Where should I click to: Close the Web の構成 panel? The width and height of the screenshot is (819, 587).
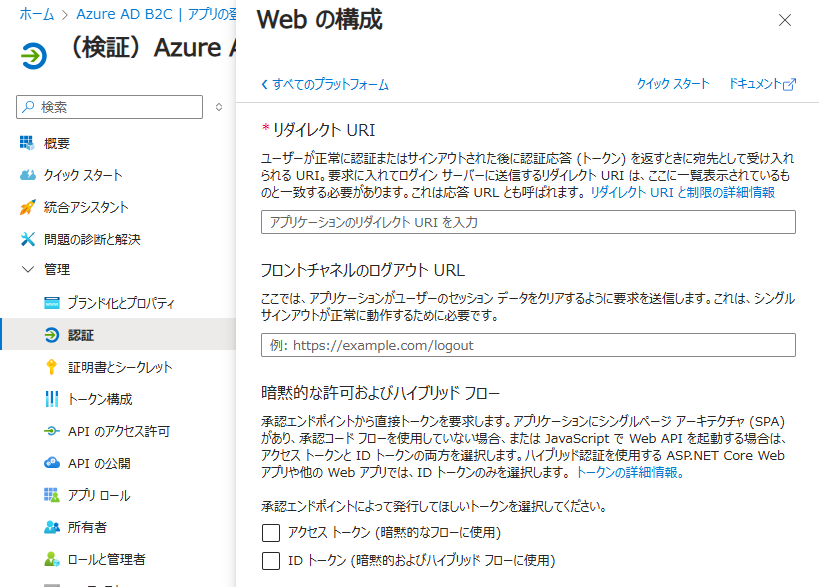pyautogui.click(x=785, y=20)
